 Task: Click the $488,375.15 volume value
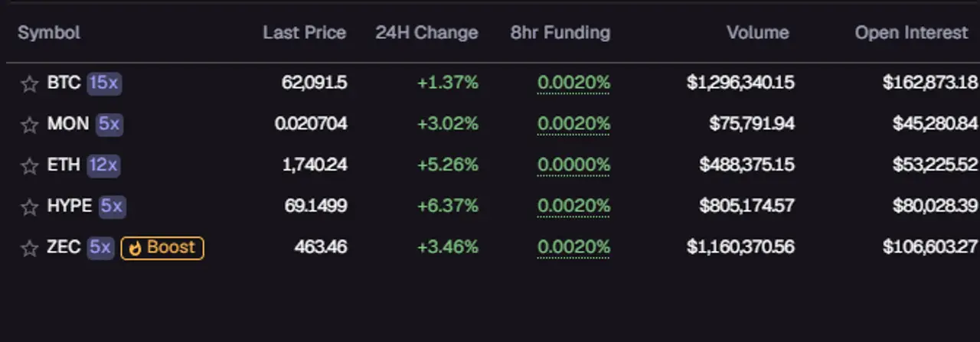pos(747,165)
